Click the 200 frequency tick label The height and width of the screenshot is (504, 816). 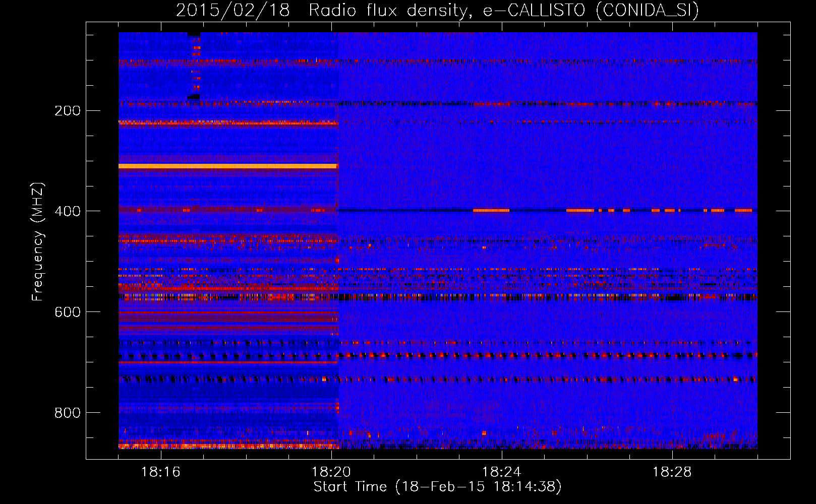point(68,110)
